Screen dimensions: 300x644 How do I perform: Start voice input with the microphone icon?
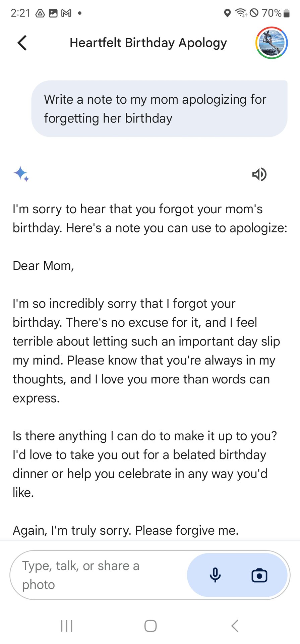point(215,575)
